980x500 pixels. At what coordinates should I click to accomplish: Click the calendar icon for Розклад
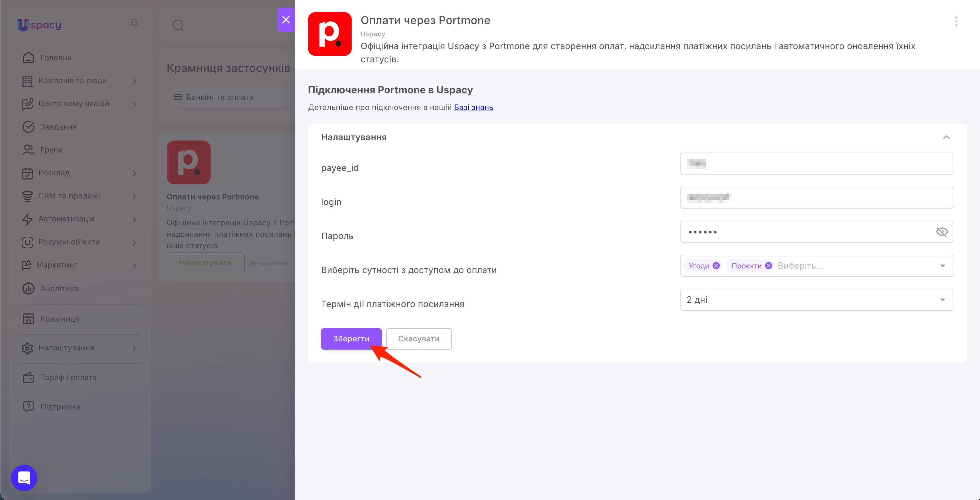[x=27, y=173]
